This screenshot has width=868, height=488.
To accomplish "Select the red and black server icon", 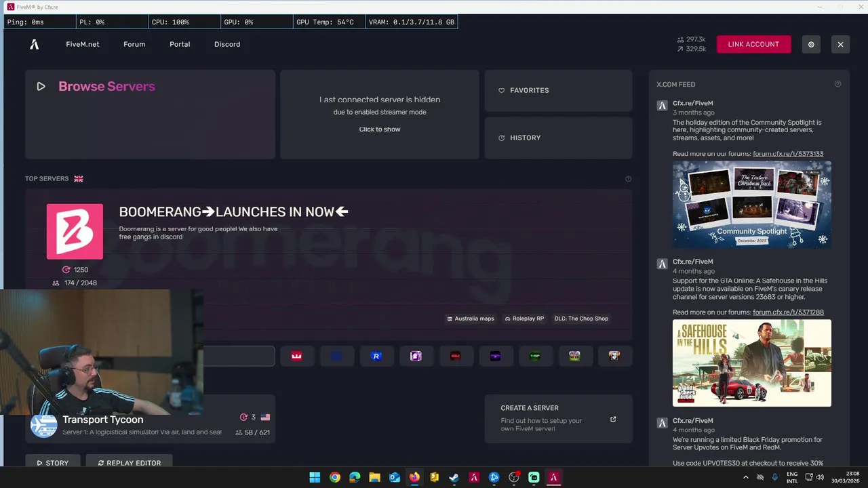I will [x=456, y=356].
